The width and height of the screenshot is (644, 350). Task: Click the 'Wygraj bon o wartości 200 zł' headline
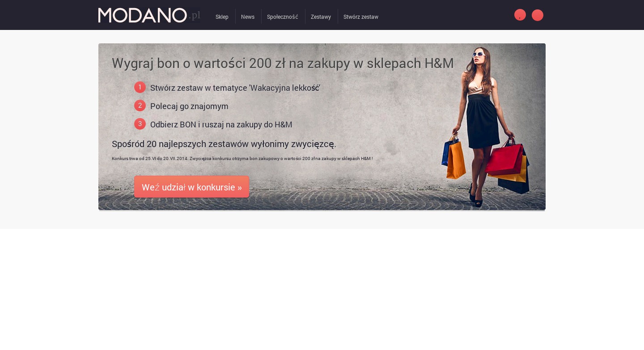(x=283, y=63)
